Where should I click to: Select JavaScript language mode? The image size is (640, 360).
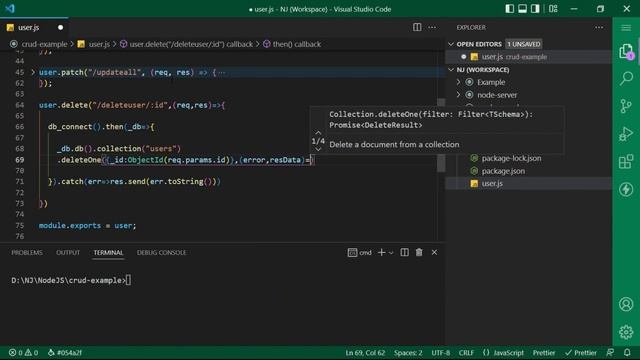[x=508, y=352]
